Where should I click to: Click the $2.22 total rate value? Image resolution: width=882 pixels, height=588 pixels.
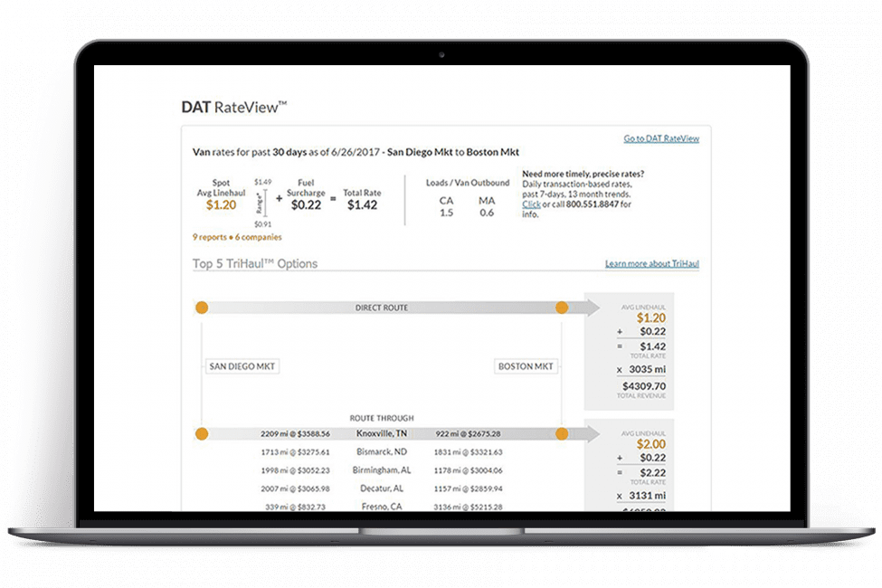pyautogui.click(x=652, y=472)
